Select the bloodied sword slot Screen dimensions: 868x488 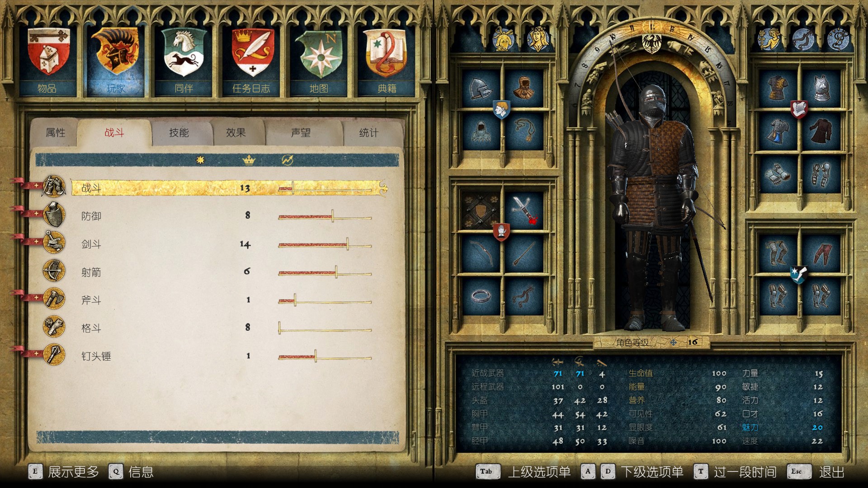(524, 211)
